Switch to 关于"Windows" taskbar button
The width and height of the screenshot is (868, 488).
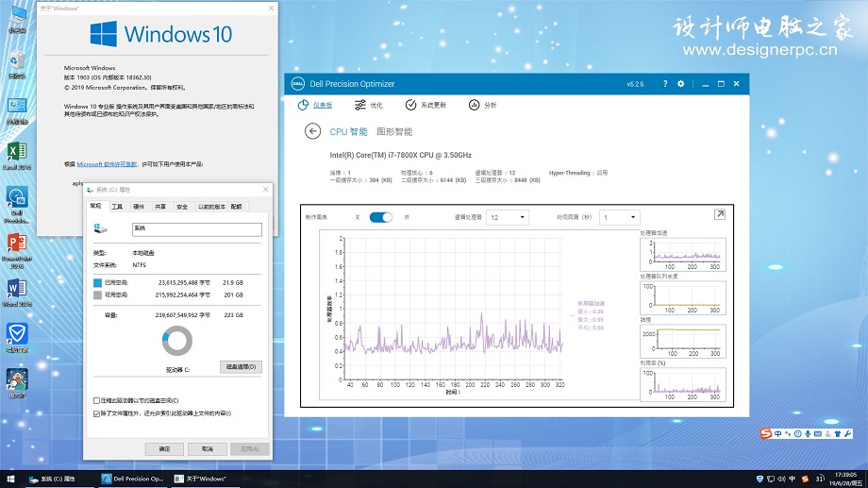click(206, 479)
